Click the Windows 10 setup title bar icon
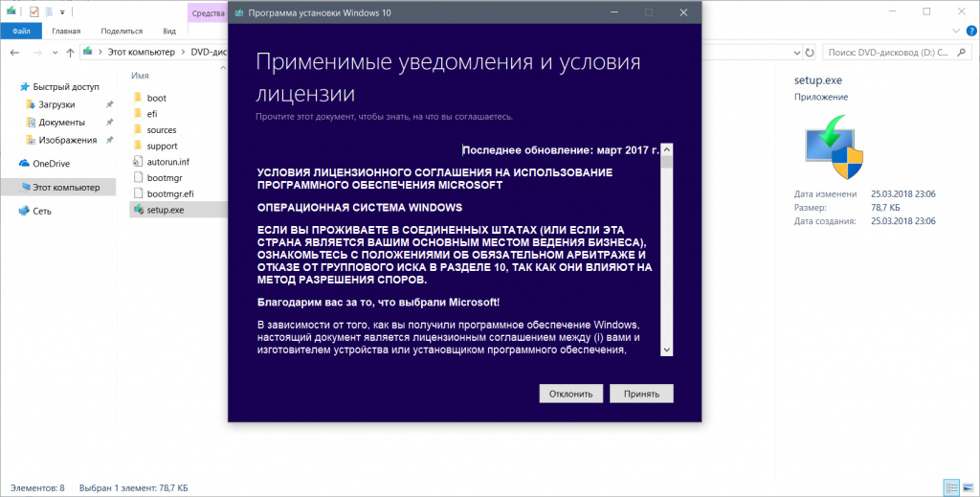The image size is (980, 497). pyautogui.click(x=238, y=12)
